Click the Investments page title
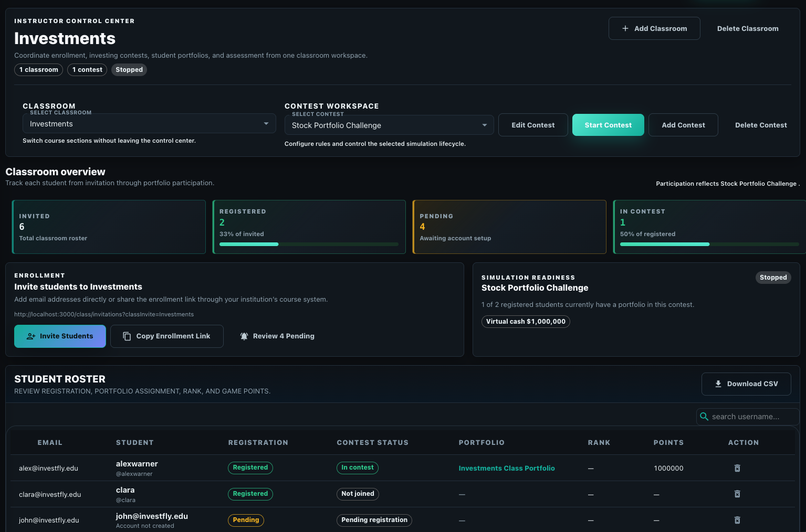The image size is (806, 532). 65,38
